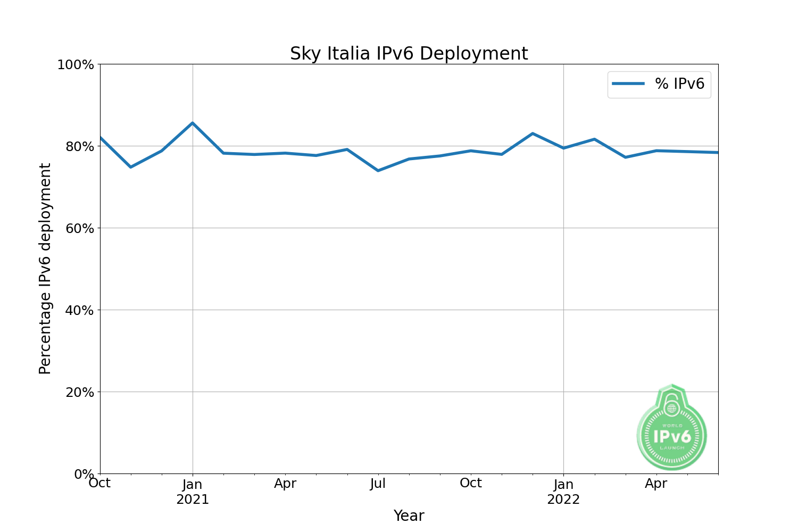Click the 'Jan 2021' x-axis tick label
The image size is (798, 532).
tap(193, 492)
